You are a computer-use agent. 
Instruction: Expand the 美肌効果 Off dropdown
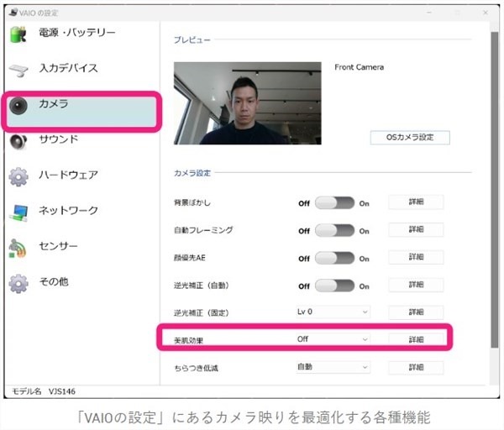(333, 339)
